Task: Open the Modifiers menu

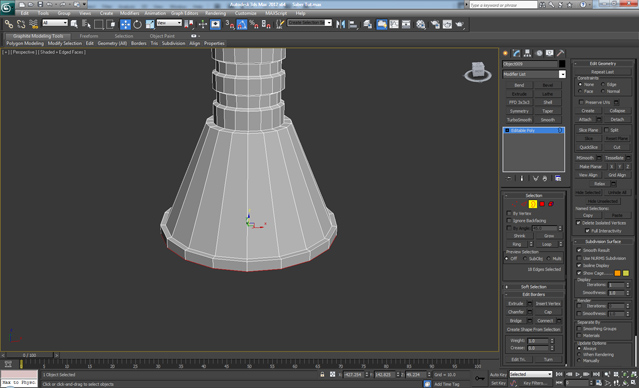Action: pos(130,13)
